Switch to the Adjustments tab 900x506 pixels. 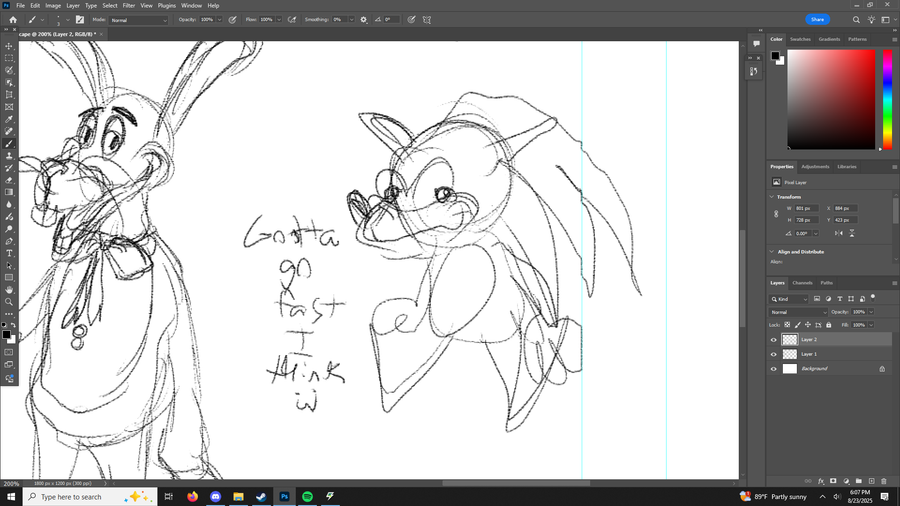coord(815,167)
